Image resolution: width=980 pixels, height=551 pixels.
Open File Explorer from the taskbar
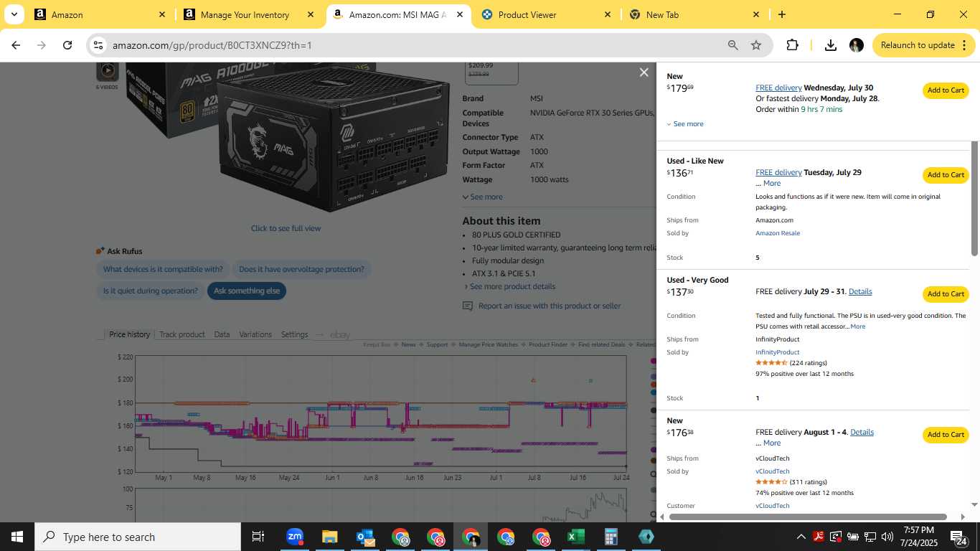(x=329, y=537)
